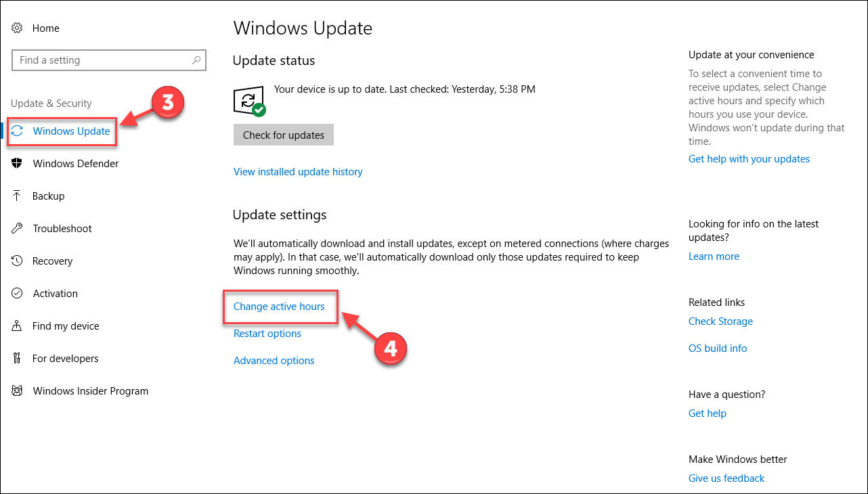Focus the Find a setting search box
Screen dimensions: 868x494
point(109,60)
